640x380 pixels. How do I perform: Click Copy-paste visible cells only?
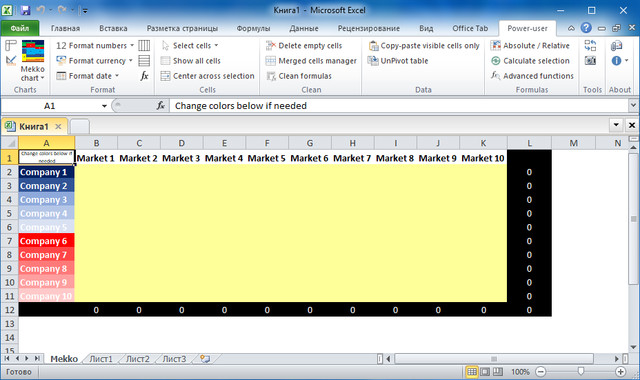pos(424,45)
